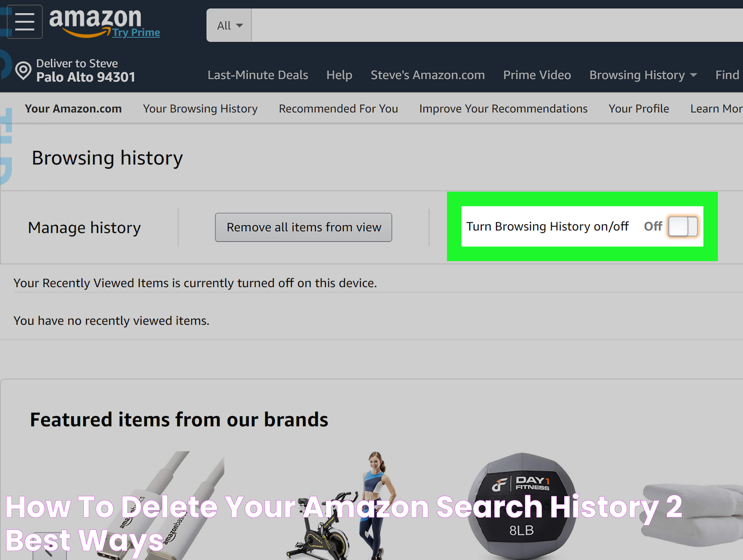Image resolution: width=743 pixels, height=560 pixels.
Task: Click the Prime Video icon link
Action: pyautogui.click(x=535, y=75)
